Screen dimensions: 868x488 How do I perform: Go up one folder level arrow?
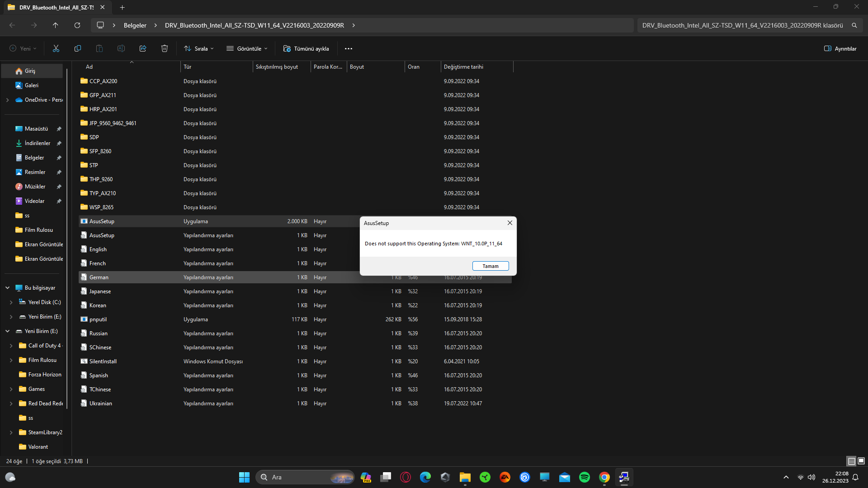(x=56, y=25)
